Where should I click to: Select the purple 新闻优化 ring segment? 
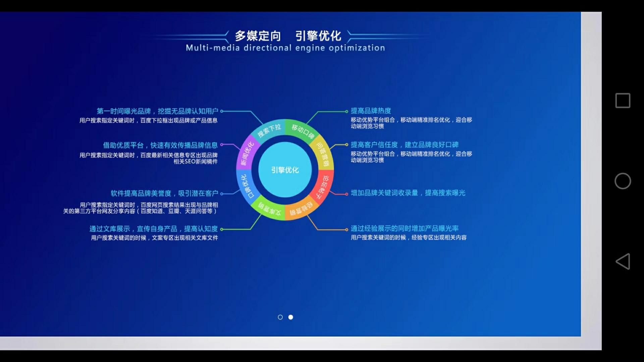(247, 154)
